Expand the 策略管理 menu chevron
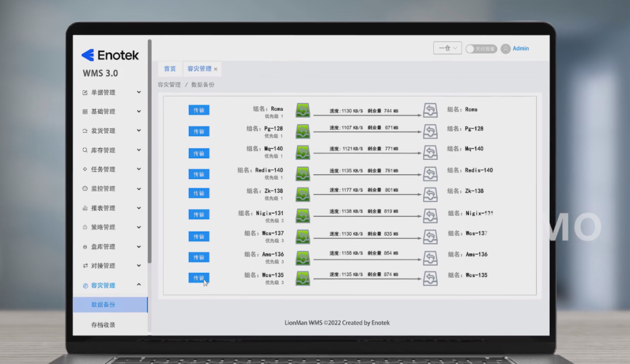Viewport: 630px width, 364px height. pos(139,227)
